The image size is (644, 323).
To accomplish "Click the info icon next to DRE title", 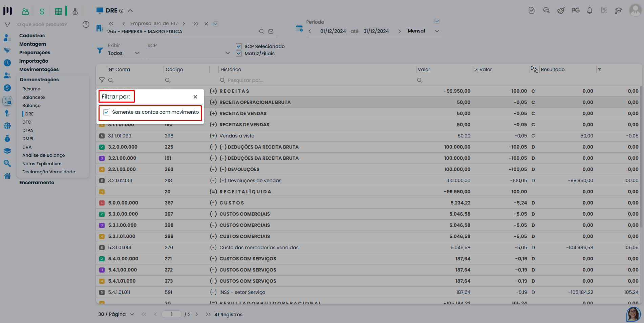I will point(121,11).
